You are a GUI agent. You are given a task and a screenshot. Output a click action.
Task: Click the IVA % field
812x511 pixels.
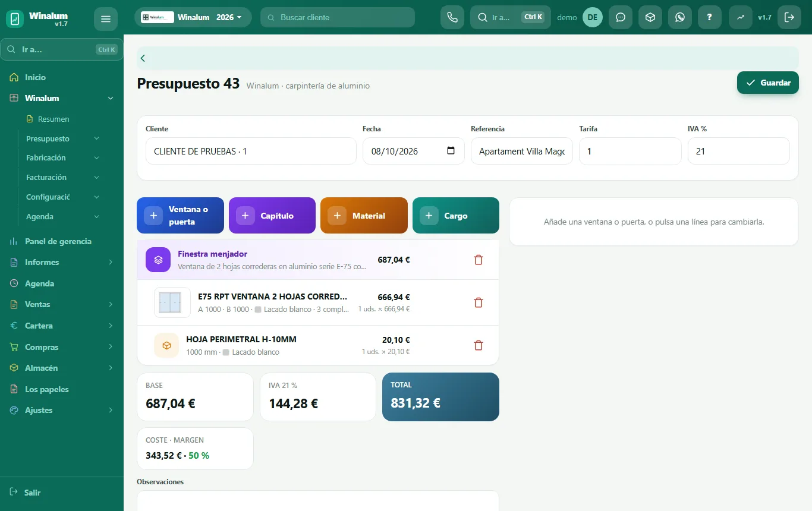(739, 151)
